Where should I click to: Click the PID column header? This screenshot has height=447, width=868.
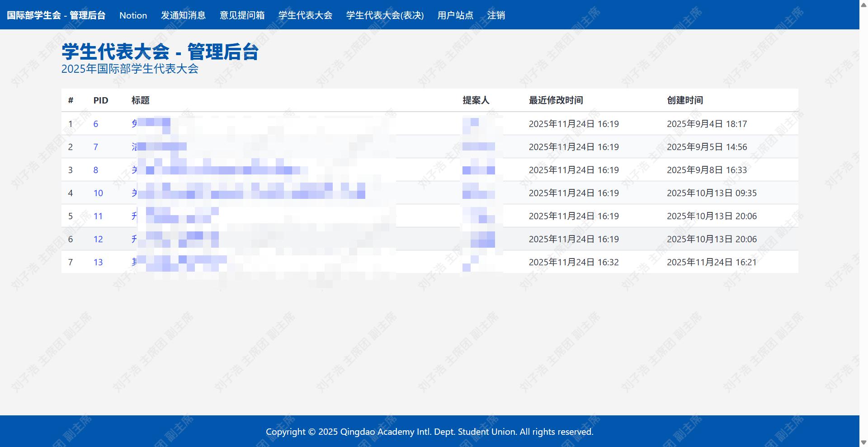101,100
